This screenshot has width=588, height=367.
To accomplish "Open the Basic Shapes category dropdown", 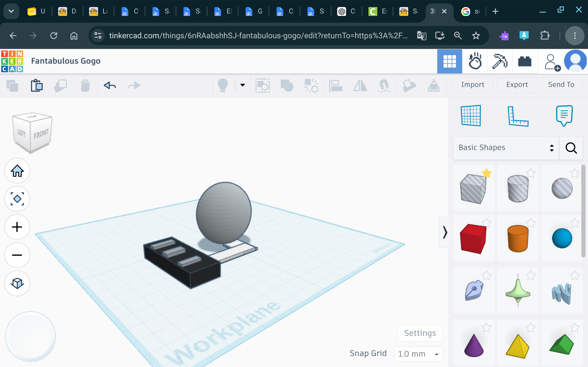I will (x=506, y=148).
